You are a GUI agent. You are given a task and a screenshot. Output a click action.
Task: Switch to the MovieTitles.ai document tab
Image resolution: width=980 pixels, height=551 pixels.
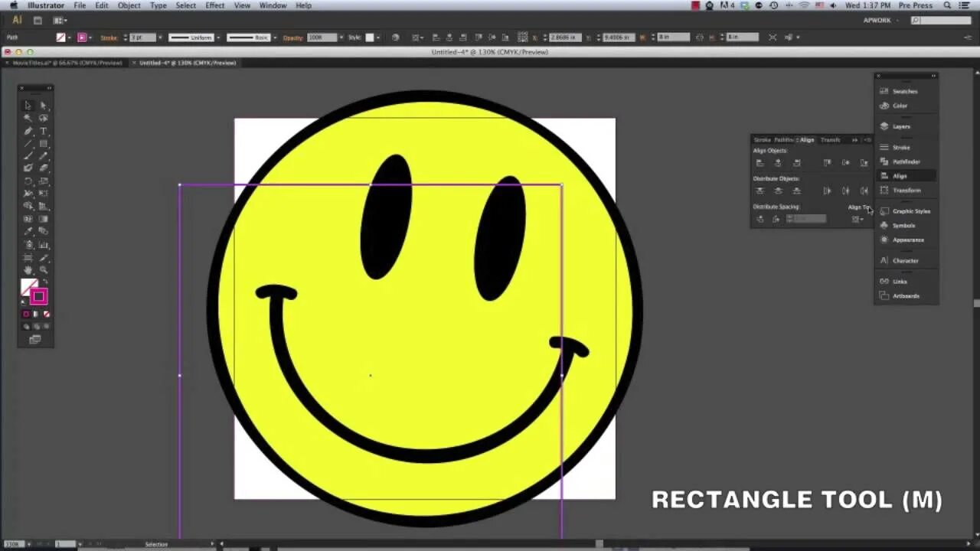click(67, 63)
